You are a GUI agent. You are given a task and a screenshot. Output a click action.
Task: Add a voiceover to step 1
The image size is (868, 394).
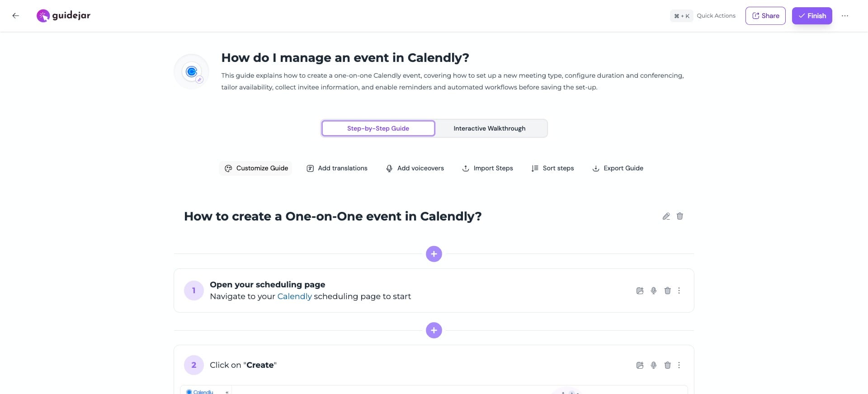(653, 291)
